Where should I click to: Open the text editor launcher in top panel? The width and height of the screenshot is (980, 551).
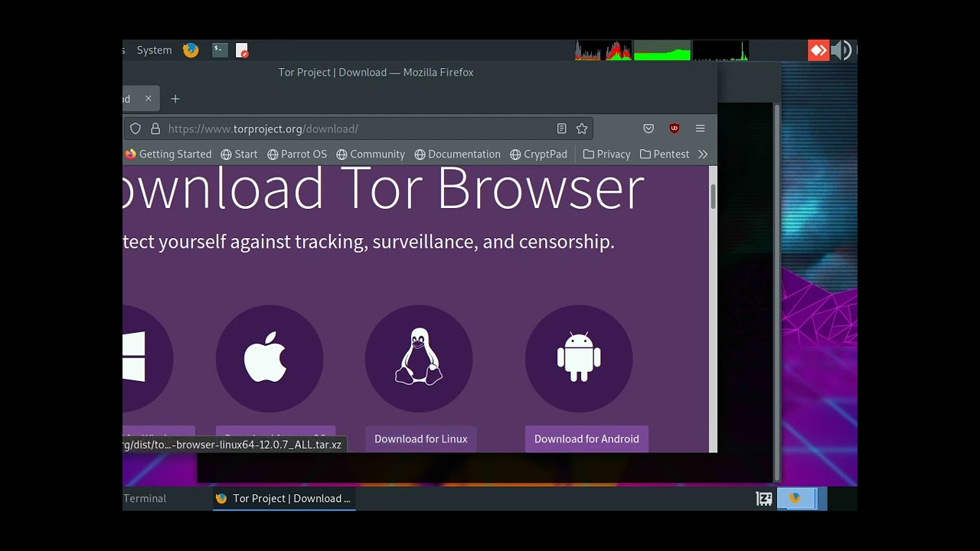click(242, 51)
